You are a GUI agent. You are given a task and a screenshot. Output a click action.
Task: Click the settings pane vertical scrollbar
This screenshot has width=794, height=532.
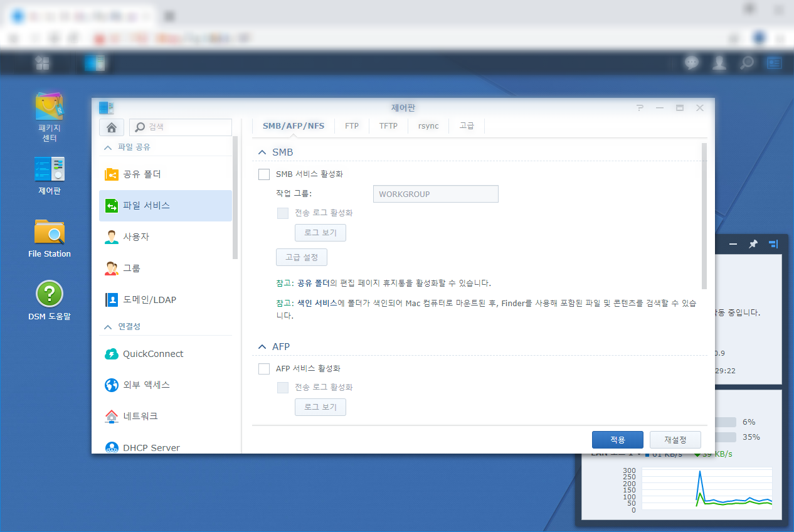coord(704,216)
